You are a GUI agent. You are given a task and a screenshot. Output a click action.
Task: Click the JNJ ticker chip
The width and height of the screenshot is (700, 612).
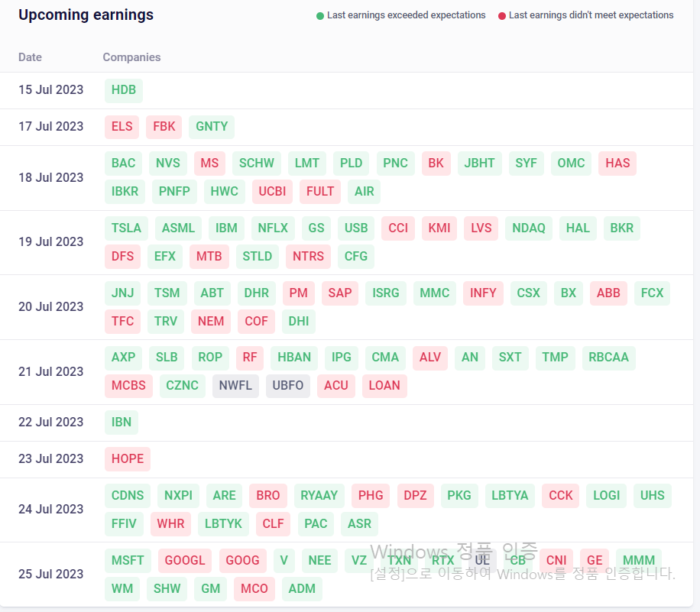point(123,293)
